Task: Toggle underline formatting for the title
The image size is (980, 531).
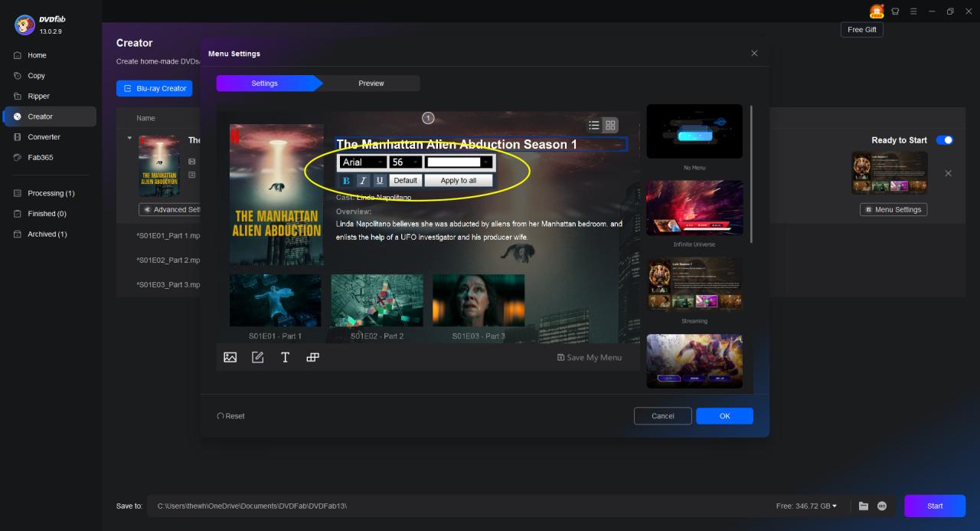Action: pyautogui.click(x=380, y=181)
